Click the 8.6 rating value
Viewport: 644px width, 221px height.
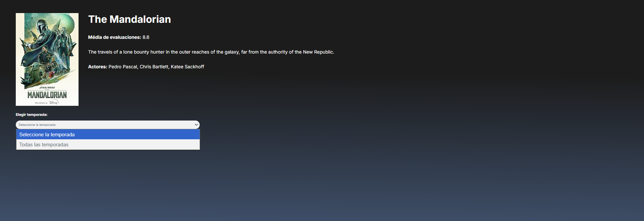click(146, 37)
